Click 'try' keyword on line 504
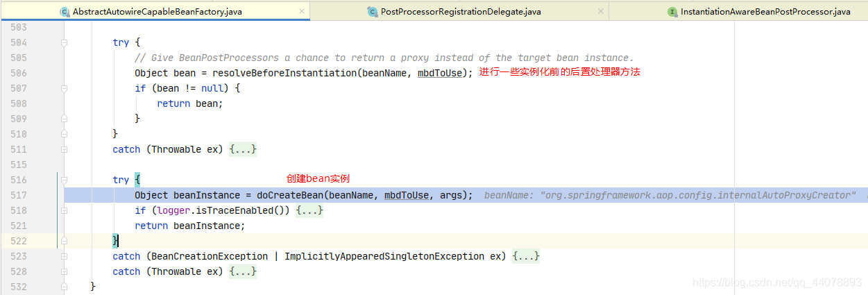The image size is (868, 295). [121, 42]
